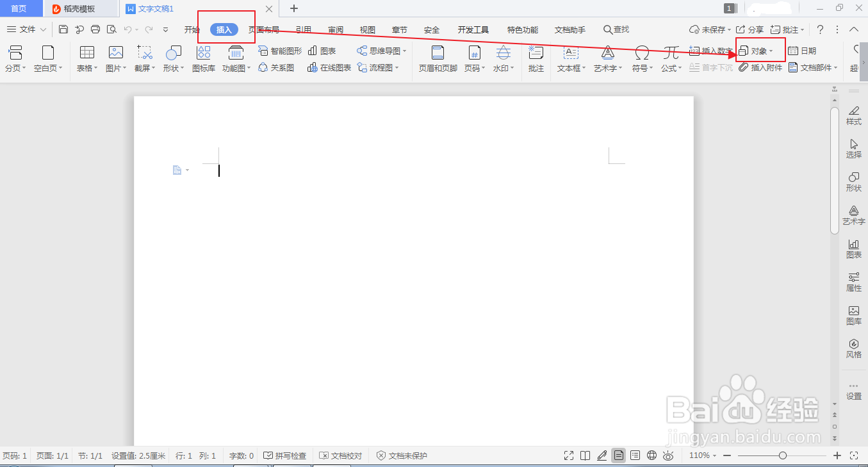Switch to full screen reading mode icon
The height and width of the screenshot is (467, 868).
[x=568, y=455]
